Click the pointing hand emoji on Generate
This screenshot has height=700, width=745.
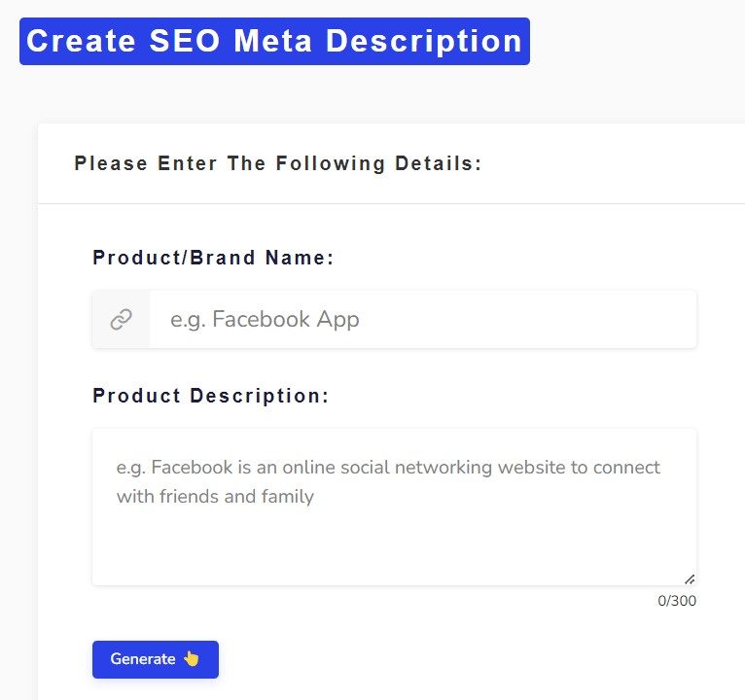[192, 659]
